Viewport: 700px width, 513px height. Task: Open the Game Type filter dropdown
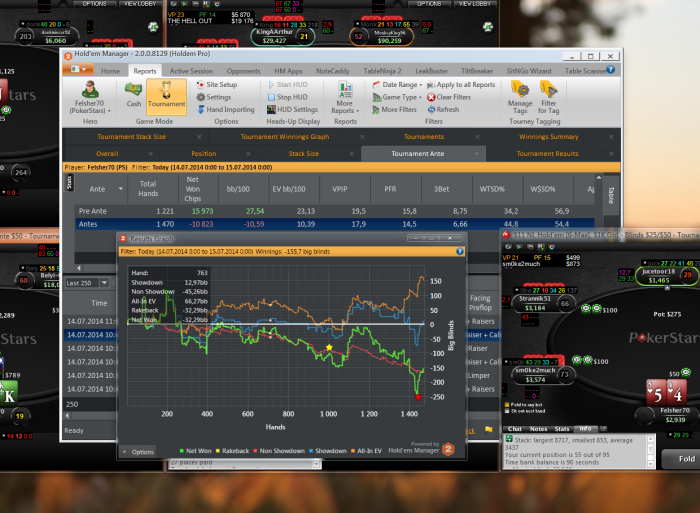[397, 97]
